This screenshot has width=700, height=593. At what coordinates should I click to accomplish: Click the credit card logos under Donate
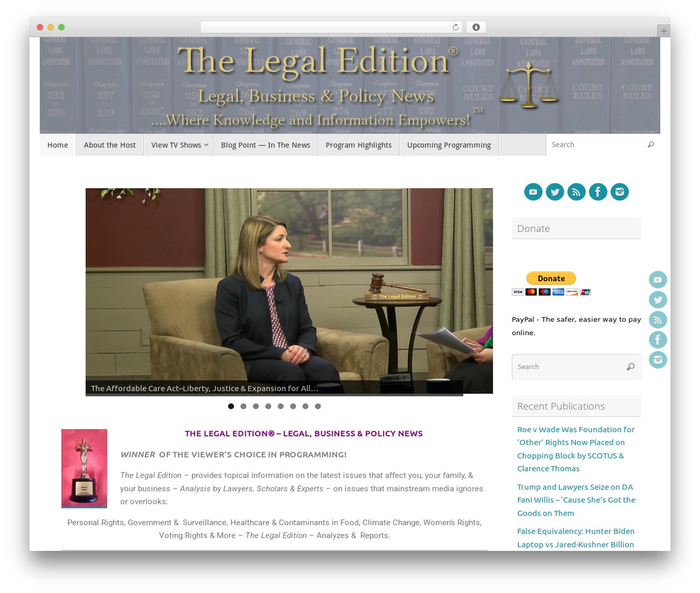(x=551, y=292)
